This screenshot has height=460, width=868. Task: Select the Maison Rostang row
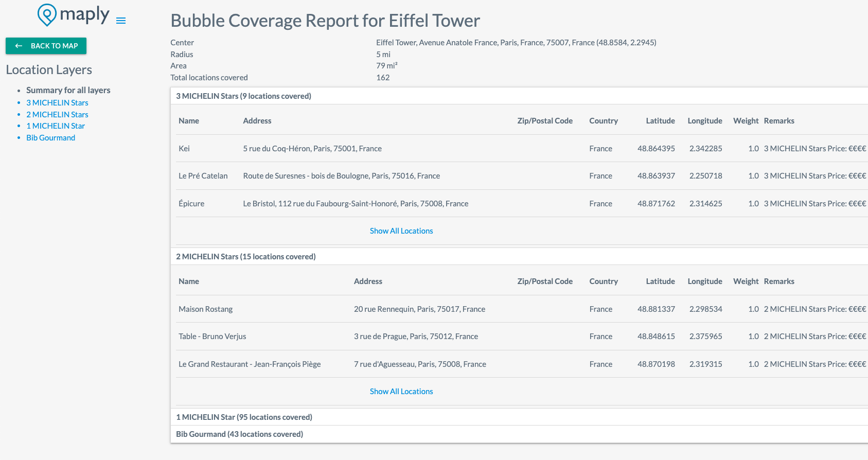(x=205, y=309)
